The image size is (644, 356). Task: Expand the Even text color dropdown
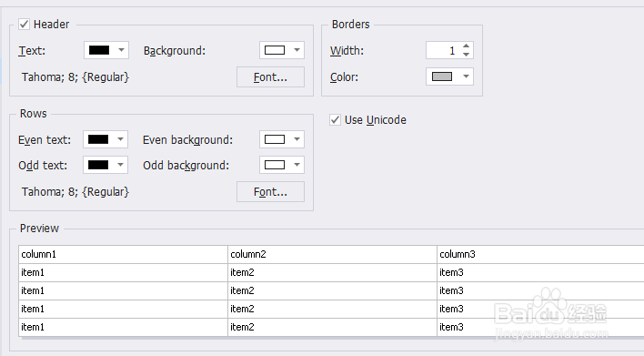click(120, 139)
